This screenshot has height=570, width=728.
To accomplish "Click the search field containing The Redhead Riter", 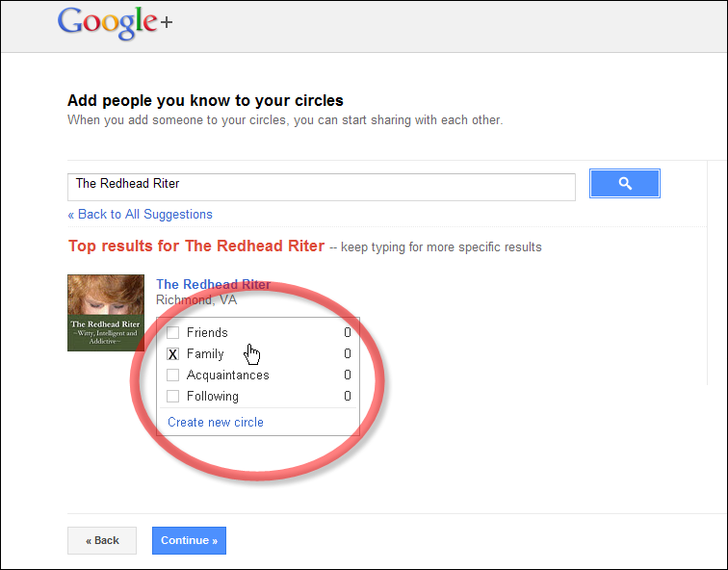I will (321, 186).
